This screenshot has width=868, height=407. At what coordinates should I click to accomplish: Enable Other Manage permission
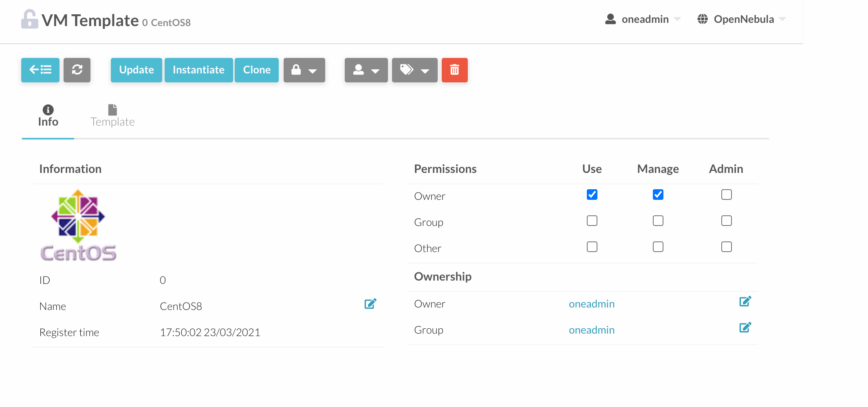pos(658,247)
